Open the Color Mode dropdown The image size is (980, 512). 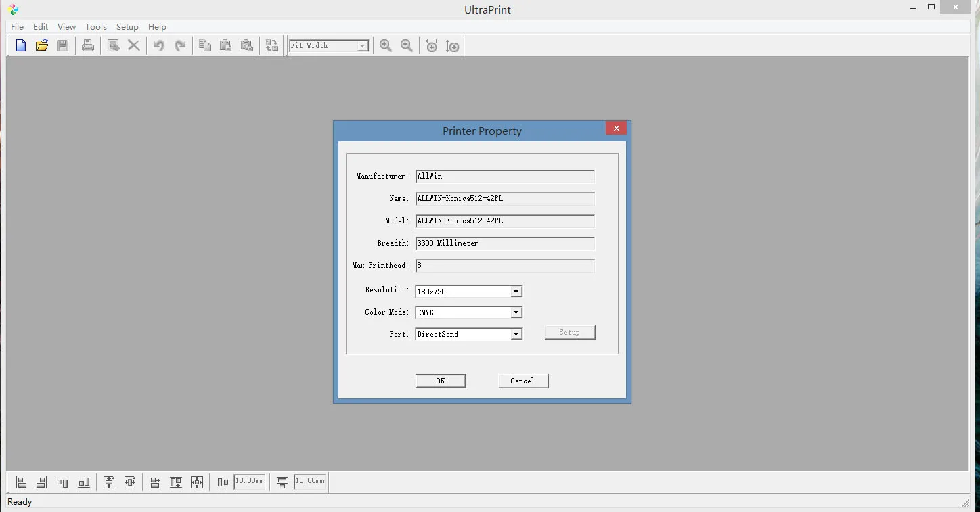516,312
